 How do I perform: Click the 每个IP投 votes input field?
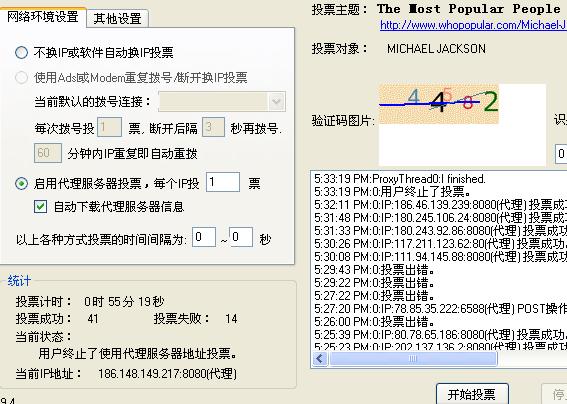coord(223,182)
